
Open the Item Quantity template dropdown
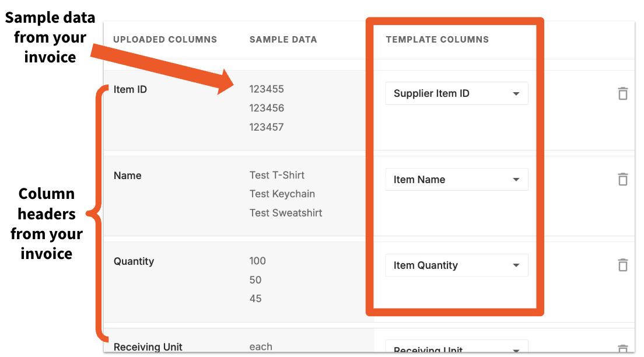tap(456, 265)
